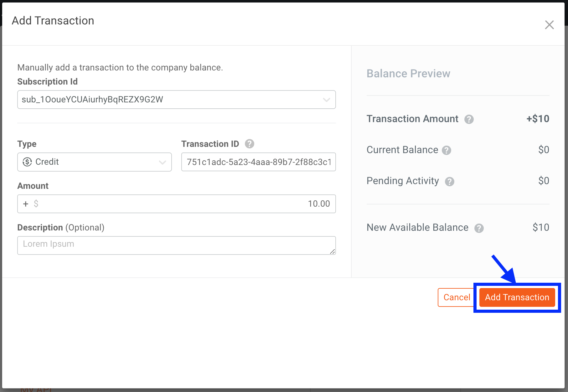Click the dollar symbol inside the Amount field

pos(36,204)
